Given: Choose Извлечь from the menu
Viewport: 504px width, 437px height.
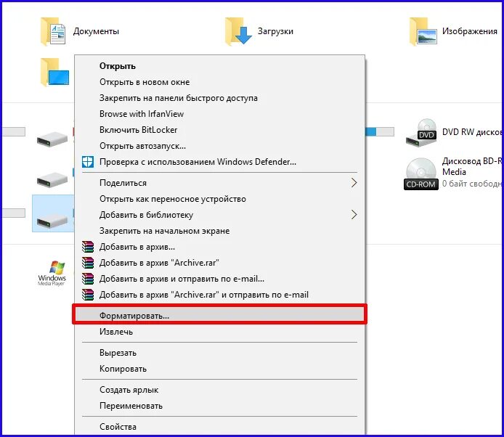Looking at the screenshot, I should [220, 332].
